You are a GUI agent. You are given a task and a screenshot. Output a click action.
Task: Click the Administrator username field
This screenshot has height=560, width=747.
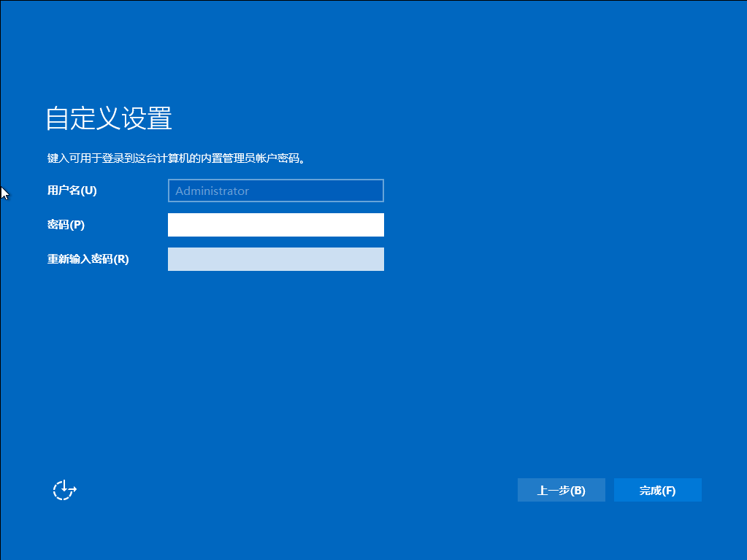click(276, 191)
